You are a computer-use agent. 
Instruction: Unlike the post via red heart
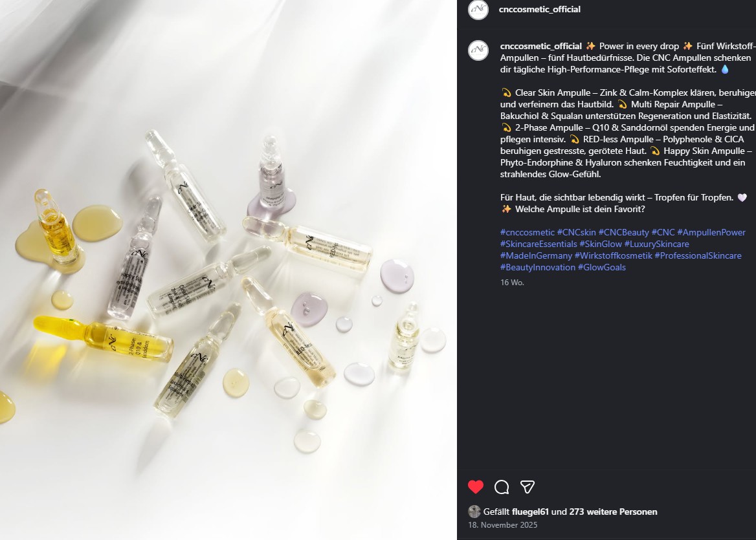(476, 487)
